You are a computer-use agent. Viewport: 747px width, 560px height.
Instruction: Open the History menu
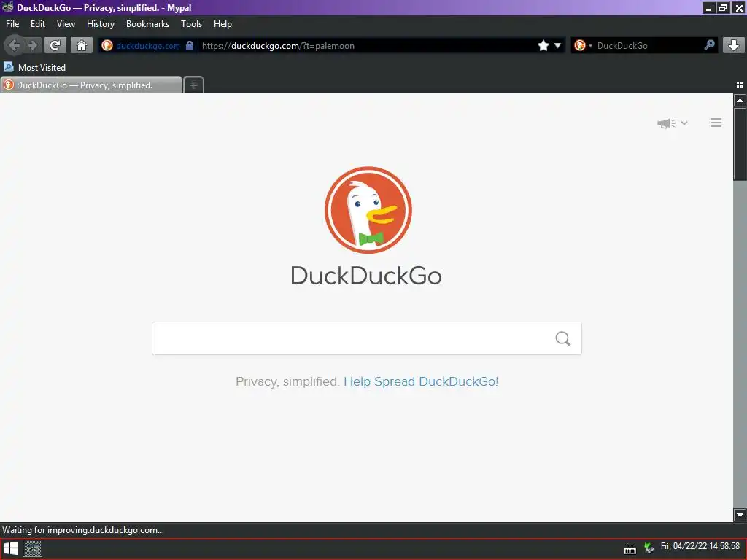coord(101,24)
